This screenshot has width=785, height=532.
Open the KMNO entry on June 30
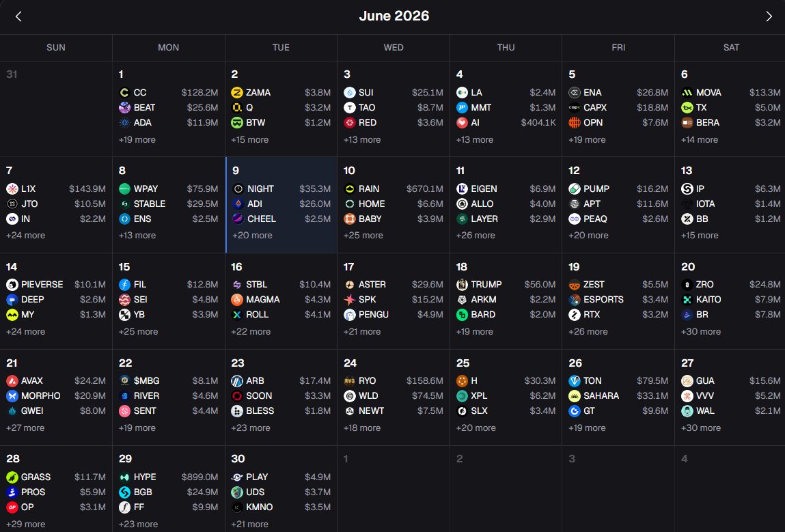(281, 507)
